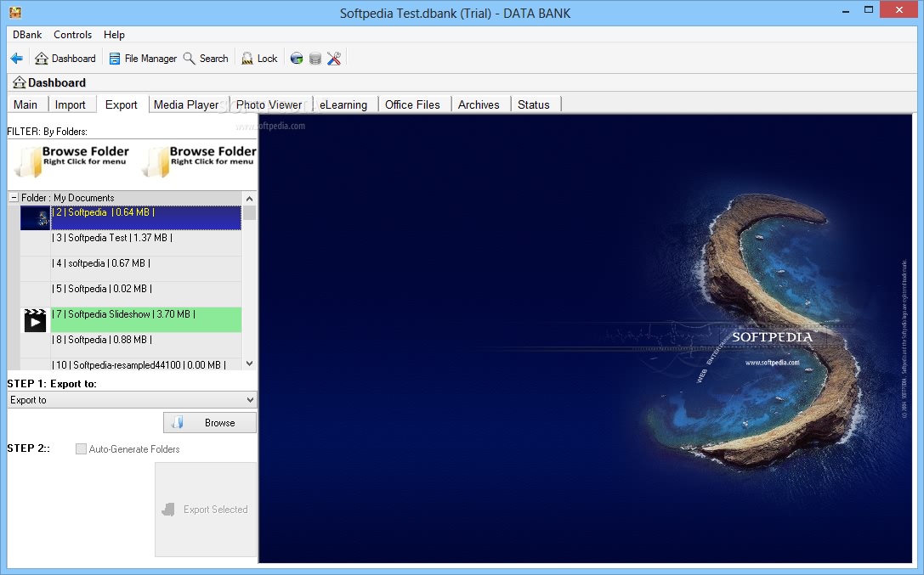Click the blue back arrow icon
Screen dimensions: 924x575
16,59
